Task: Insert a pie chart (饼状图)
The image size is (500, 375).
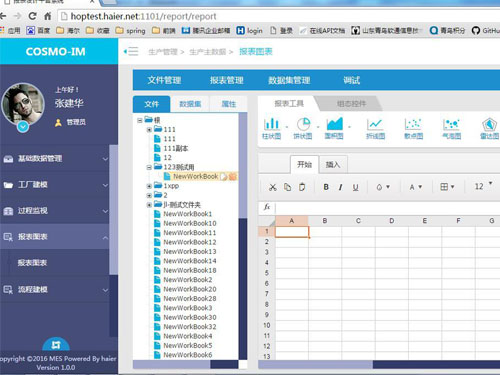Action: coord(303,128)
